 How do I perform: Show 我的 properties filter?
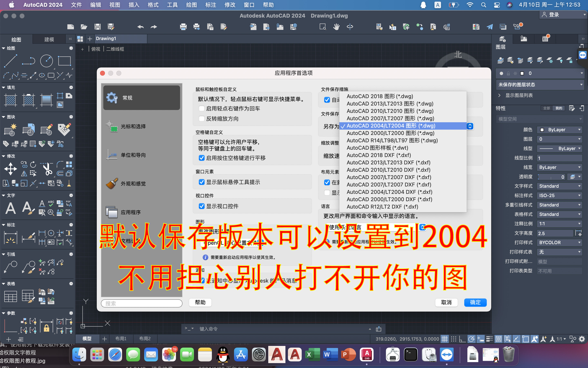point(559,108)
